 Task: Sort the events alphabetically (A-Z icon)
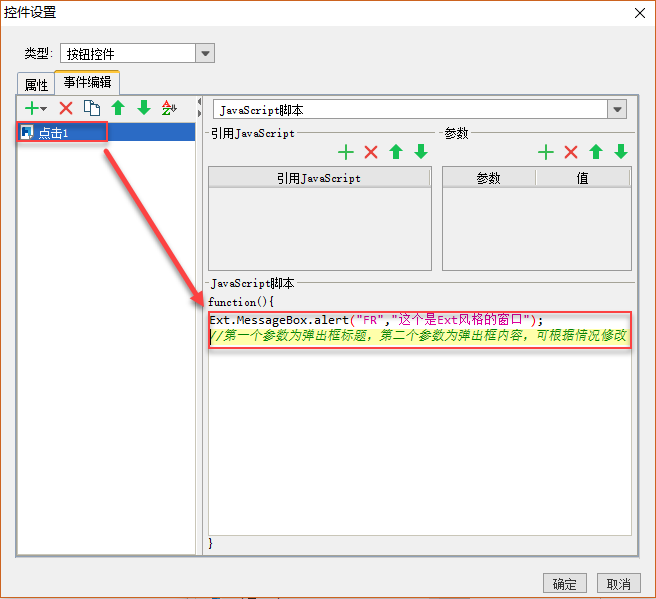coord(169,108)
